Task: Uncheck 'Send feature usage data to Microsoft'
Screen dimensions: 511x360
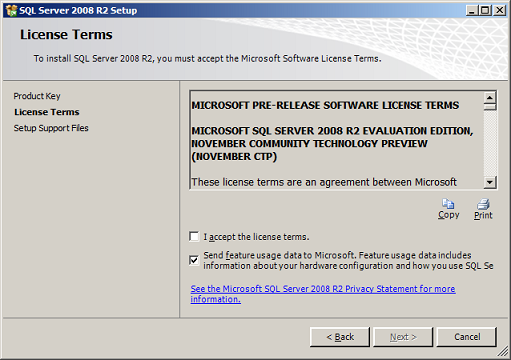Action: coord(194,260)
